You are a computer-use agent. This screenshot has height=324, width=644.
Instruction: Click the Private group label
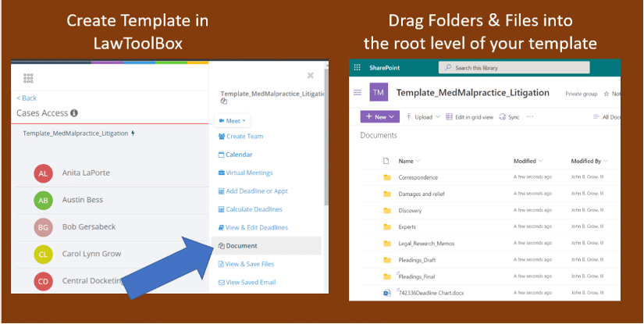coord(581,94)
